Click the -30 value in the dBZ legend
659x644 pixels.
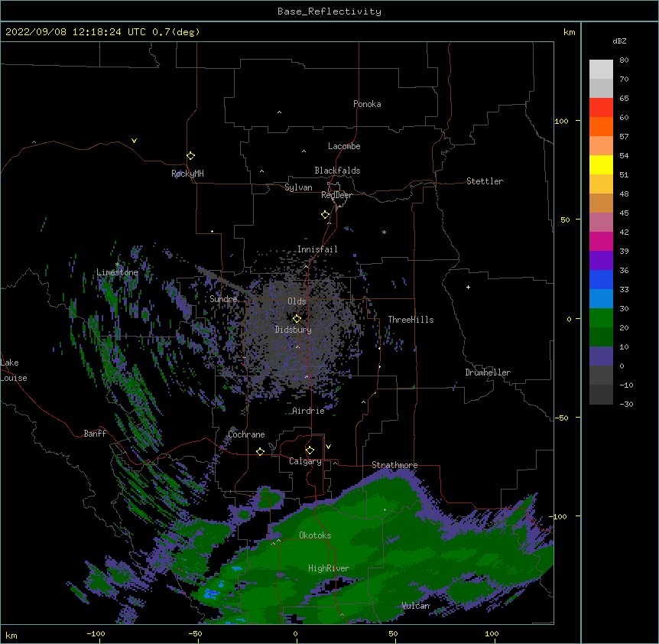pos(626,404)
